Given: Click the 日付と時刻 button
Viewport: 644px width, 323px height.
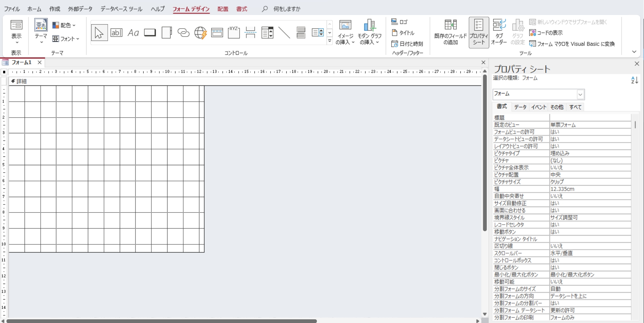Looking at the screenshot, I should 407,44.
